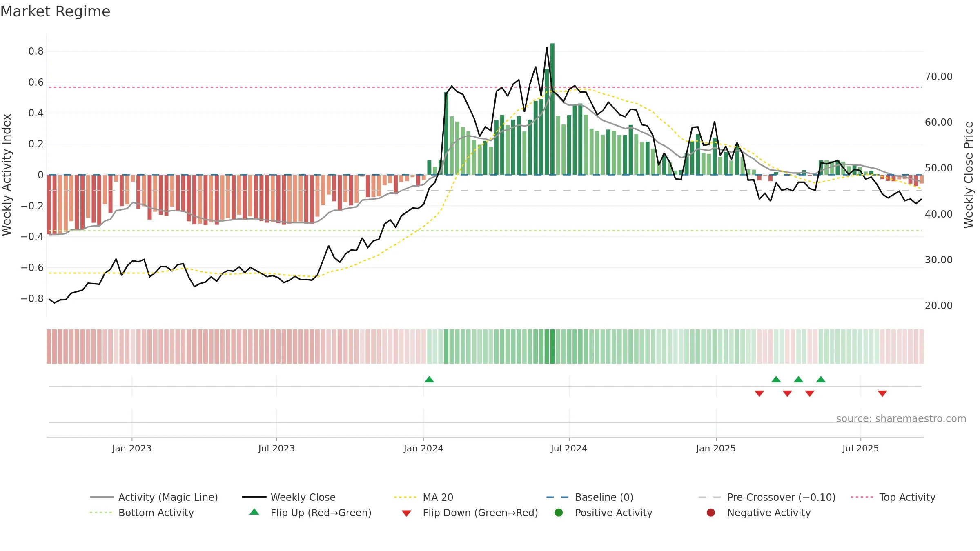Click the red Negative Activity circle in legend
The width and height of the screenshot is (980, 551).
(711, 513)
